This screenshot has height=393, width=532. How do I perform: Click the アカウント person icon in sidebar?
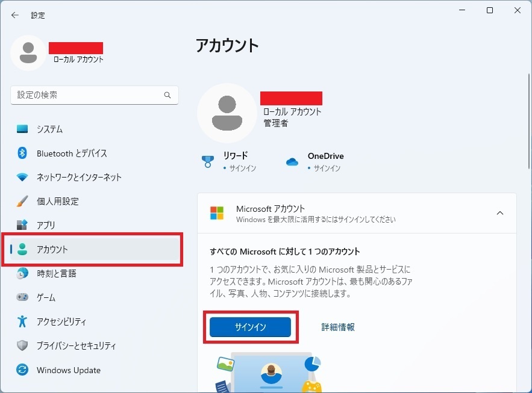tap(22, 249)
